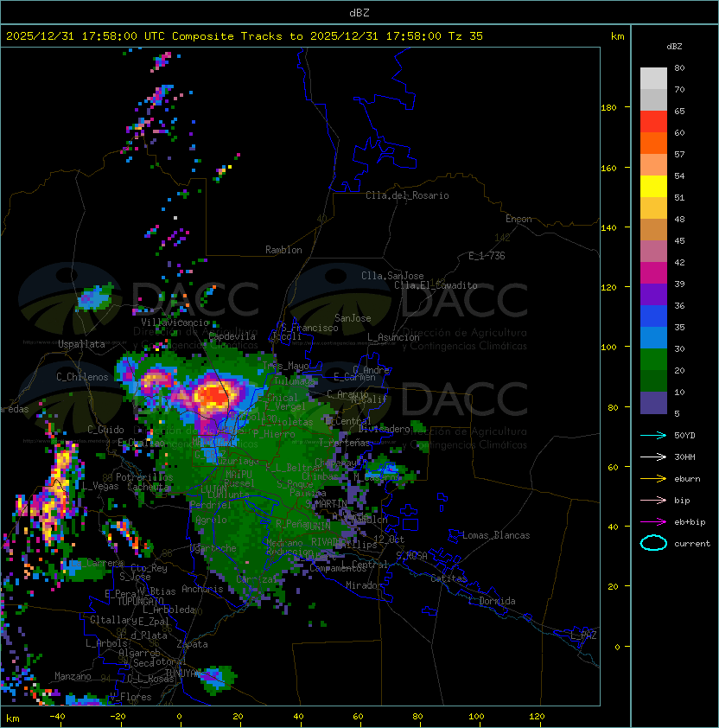Click the pink bip arrow in legend
Viewport: 719px width, 728px height.
(x=653, y=500)
